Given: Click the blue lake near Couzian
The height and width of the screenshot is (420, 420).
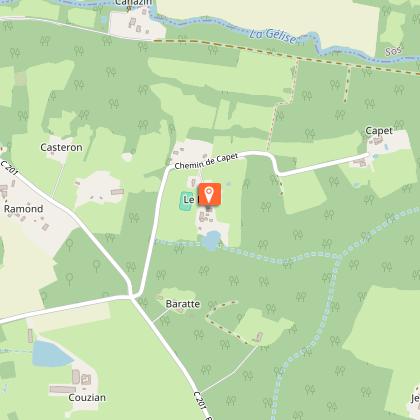Looking at the screenshot, I should click(50, 354).
